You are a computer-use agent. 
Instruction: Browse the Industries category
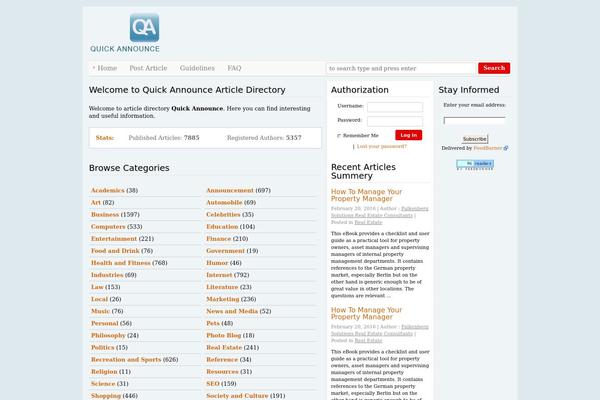tap(107, 275)
